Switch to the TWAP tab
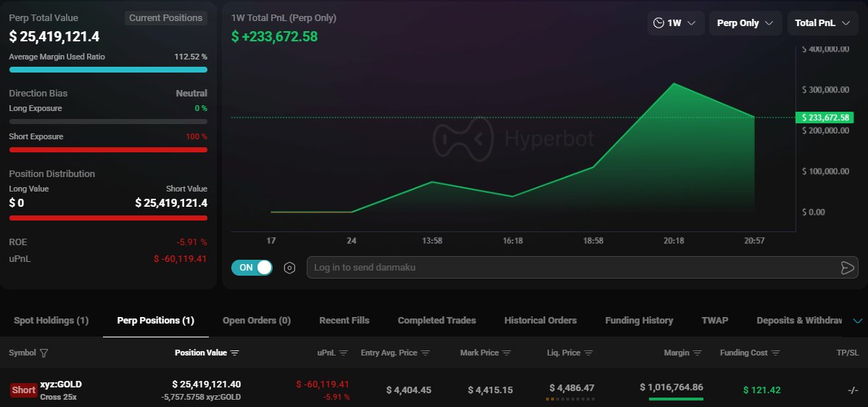The height and width of the screenshot is (407, 868). [x=715, y=321]
